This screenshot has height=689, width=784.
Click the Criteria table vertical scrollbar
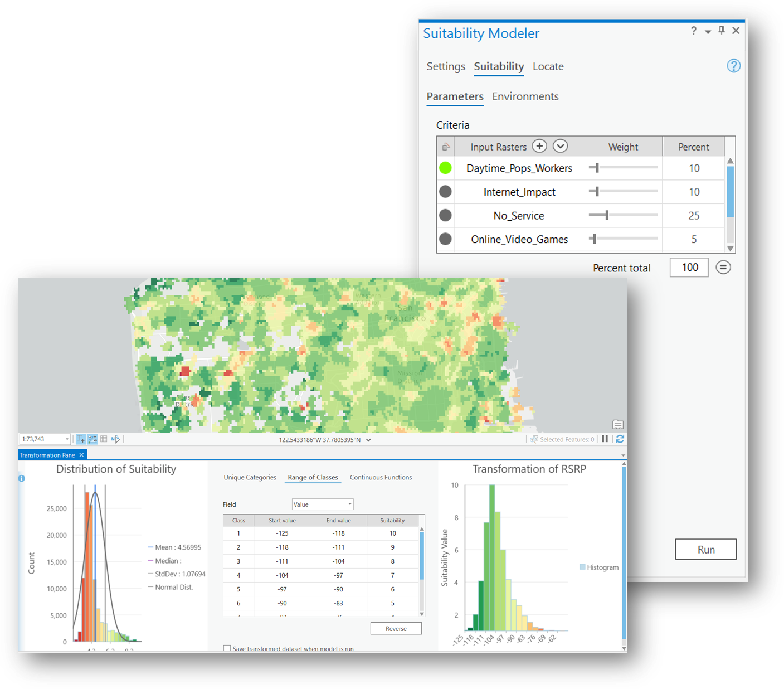[730, 204]
